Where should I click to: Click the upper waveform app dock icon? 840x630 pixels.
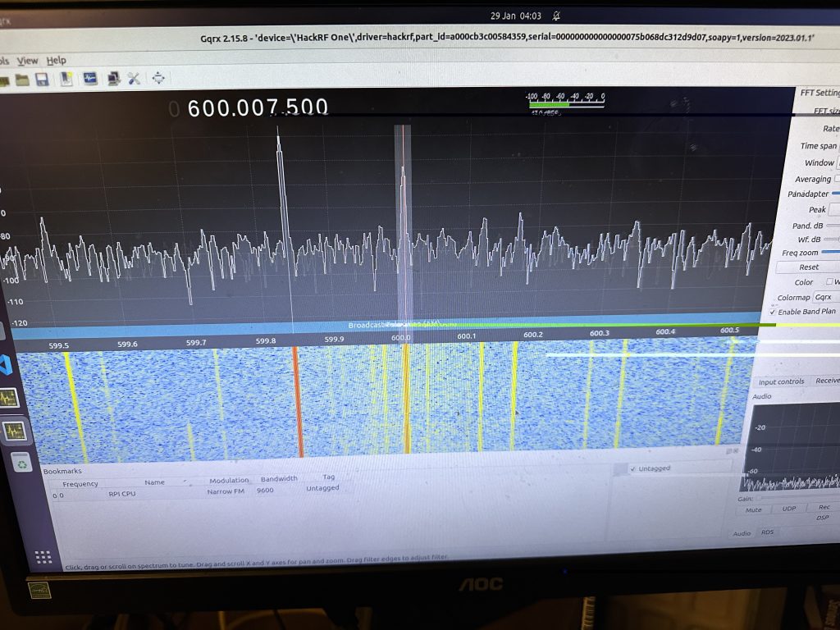click(9, 398)
